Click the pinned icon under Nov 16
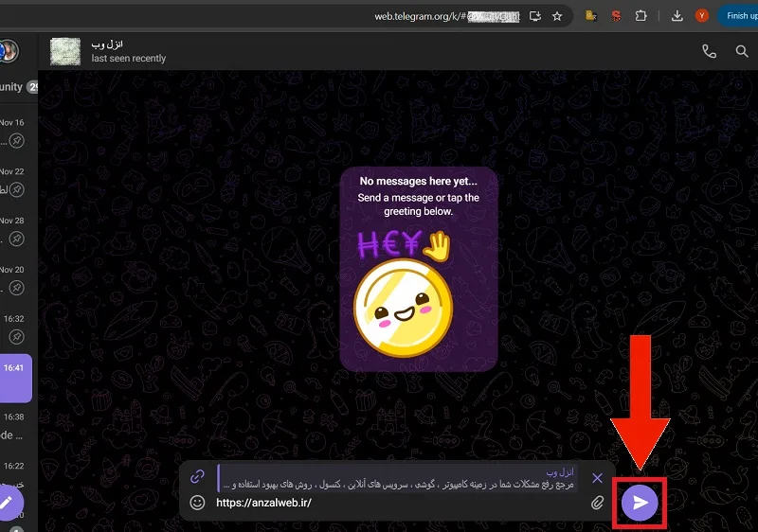The image size is (758, 532). [x=17, y=141]
